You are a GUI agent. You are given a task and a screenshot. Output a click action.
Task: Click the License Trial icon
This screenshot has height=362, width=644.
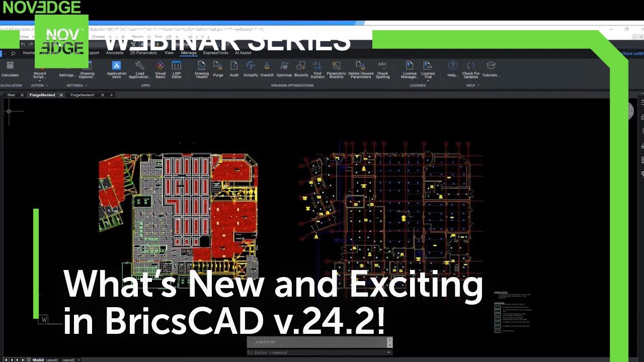tap(428, 66)
